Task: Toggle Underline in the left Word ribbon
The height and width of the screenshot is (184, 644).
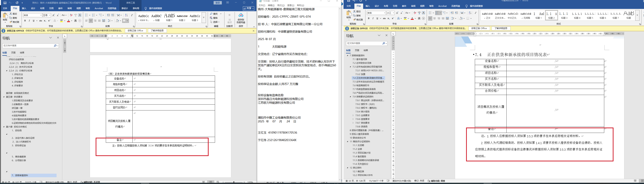Action: pyautogui.click(x=34, y=21)
